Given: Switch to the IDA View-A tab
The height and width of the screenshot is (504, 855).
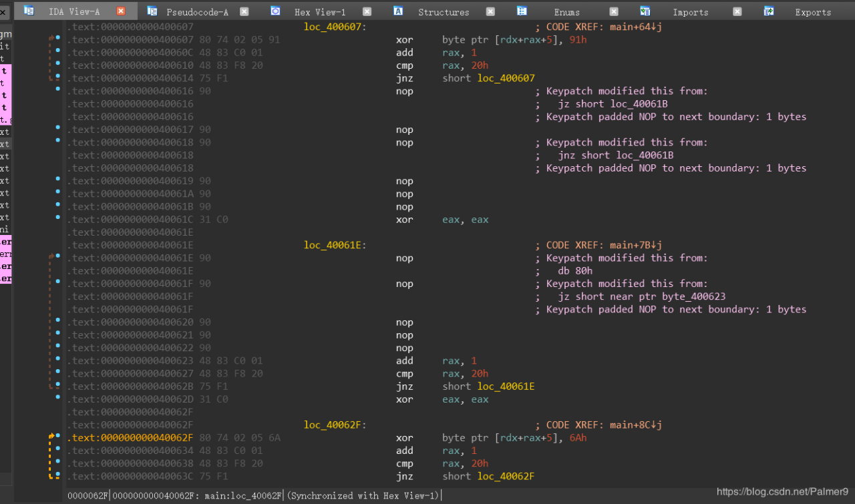Looking at the screenshot, I should click(73, 11).
